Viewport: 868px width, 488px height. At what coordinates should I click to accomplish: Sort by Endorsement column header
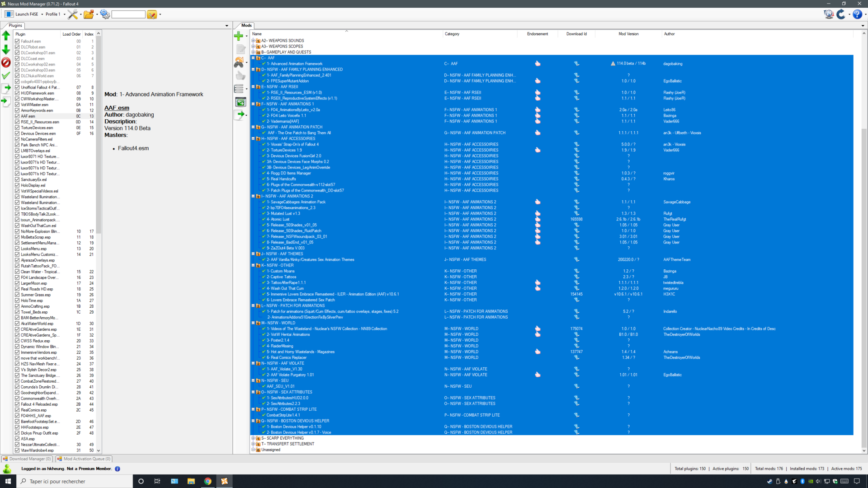pos(537,34)
